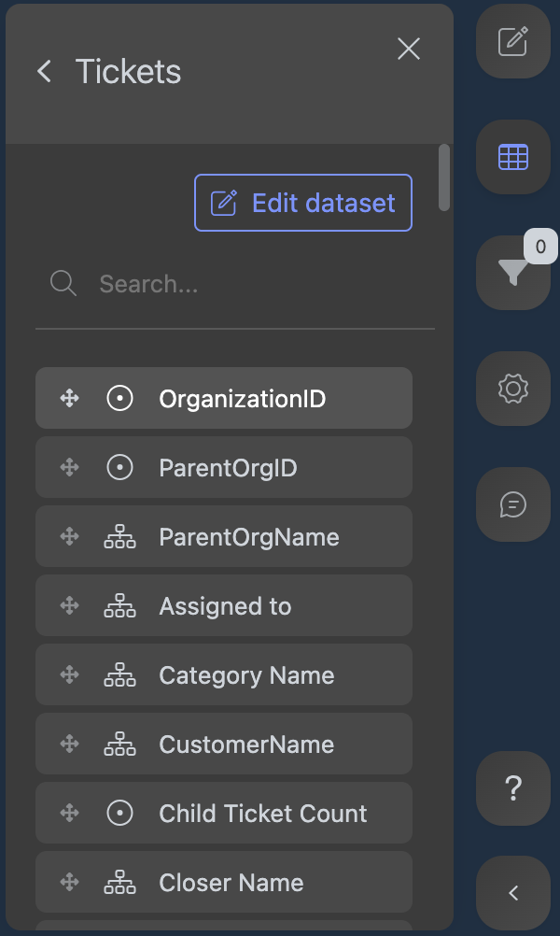The width and height of the screenshot is (560, 936).
Task: Grab the move handle on CustomerName
Action: (70, 745)
